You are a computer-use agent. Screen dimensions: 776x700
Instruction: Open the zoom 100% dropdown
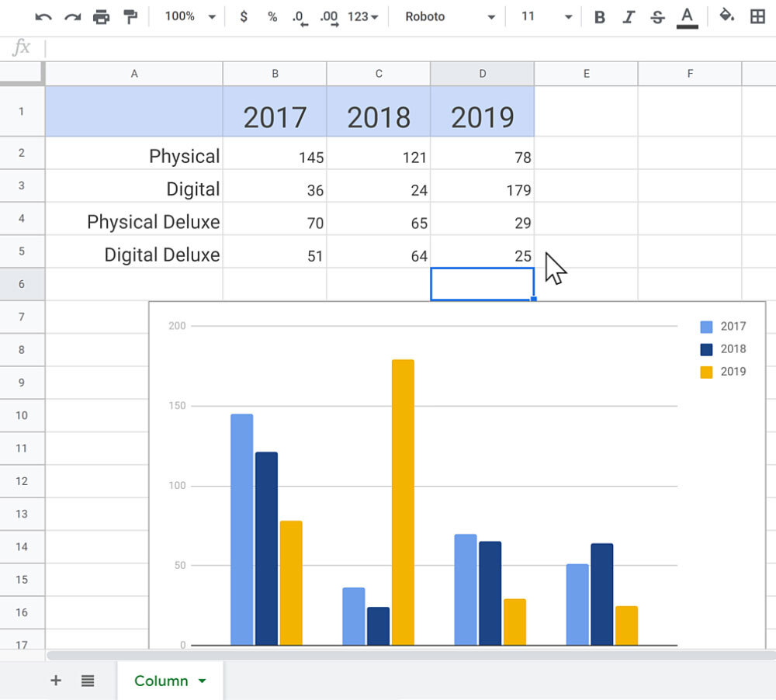pyautogui.click(x=191, y=17)
